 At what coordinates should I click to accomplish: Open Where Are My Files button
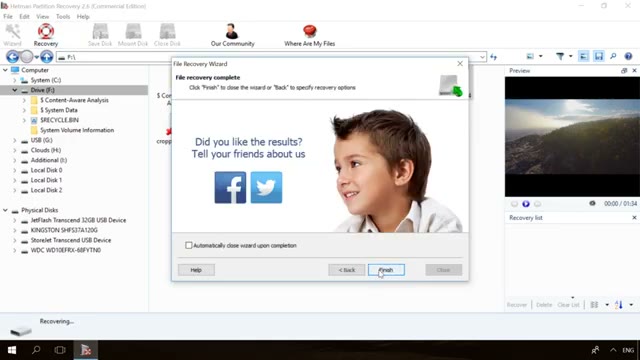click(x=309, y=35)
